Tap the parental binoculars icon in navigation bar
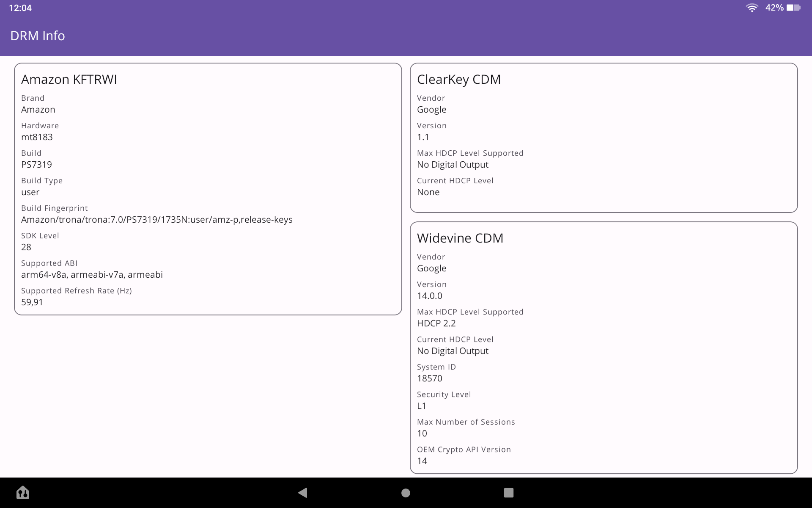Image resolution: width=812 pixels, height=508 pixels. [x=23, y=493]
